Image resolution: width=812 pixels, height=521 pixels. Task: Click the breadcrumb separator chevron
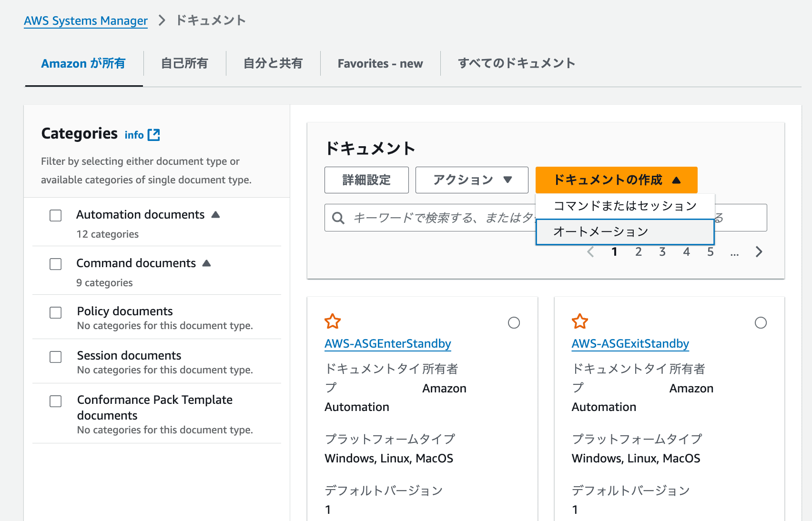point(162,20)
